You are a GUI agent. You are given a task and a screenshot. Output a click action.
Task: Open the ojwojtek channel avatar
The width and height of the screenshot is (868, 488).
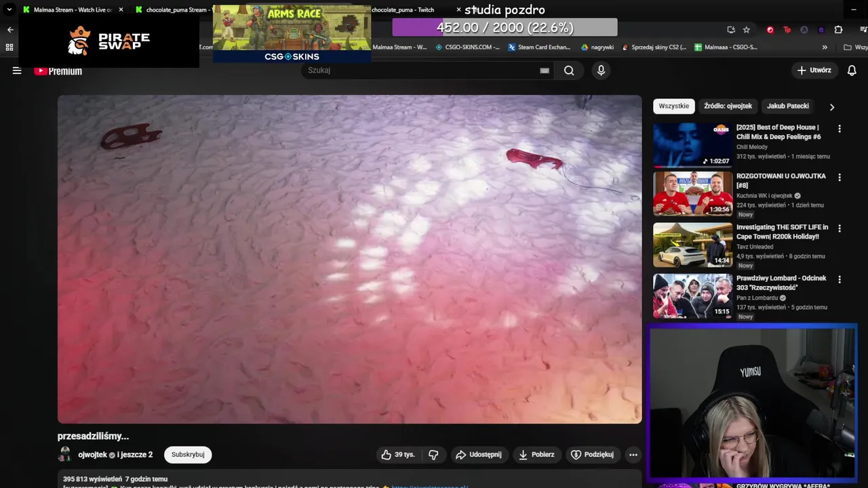pos(65,455)
